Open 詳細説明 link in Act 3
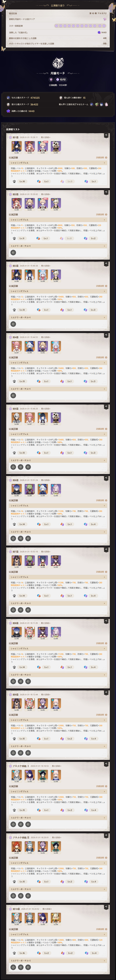116x980 pixels. (x=100, y=286)
